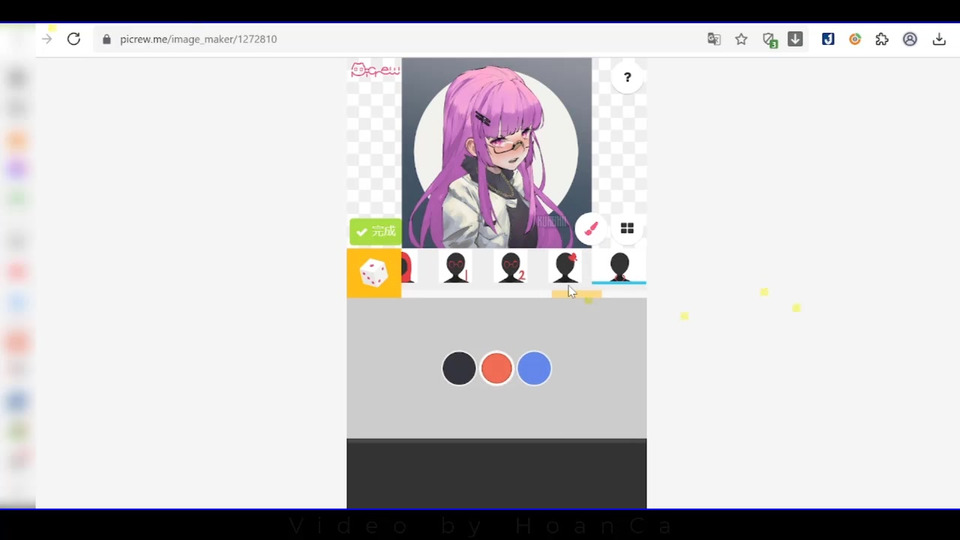The width and height of the screenshot is (960, 540).
Task: Click the green 完成 finish button
Action: (375, 231)
